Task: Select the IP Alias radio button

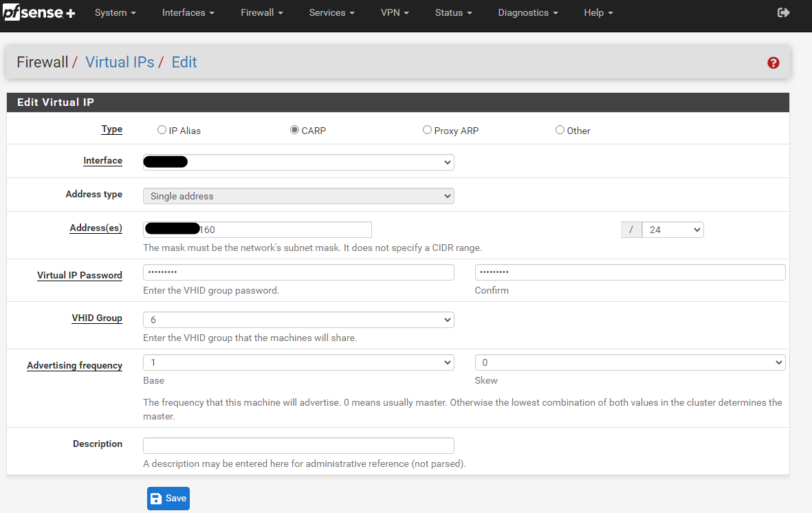Action: tap(162, 129)
